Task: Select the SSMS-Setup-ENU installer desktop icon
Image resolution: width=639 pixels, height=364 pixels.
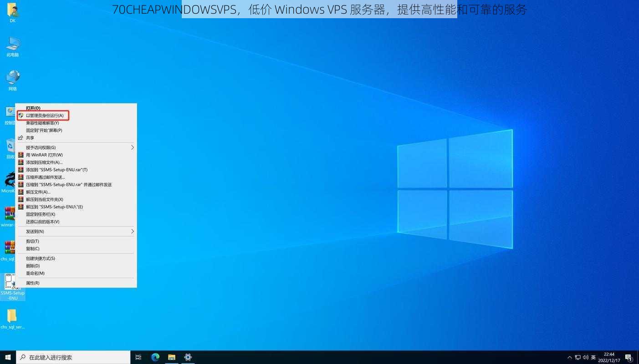Action: tap(12, 287)
